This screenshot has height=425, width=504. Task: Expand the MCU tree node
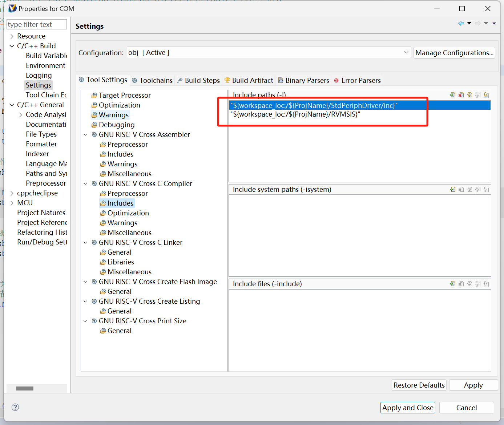point(12,203)
